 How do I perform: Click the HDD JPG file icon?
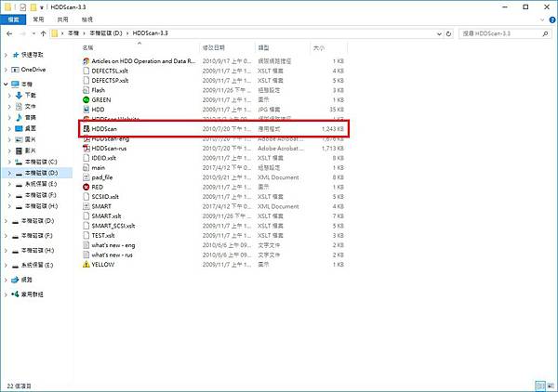pos(86,110)
